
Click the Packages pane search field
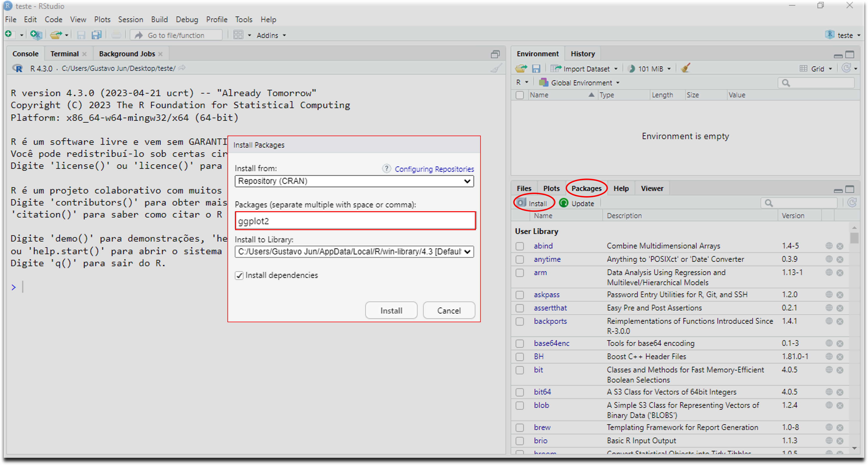click(x=799, y=203)
